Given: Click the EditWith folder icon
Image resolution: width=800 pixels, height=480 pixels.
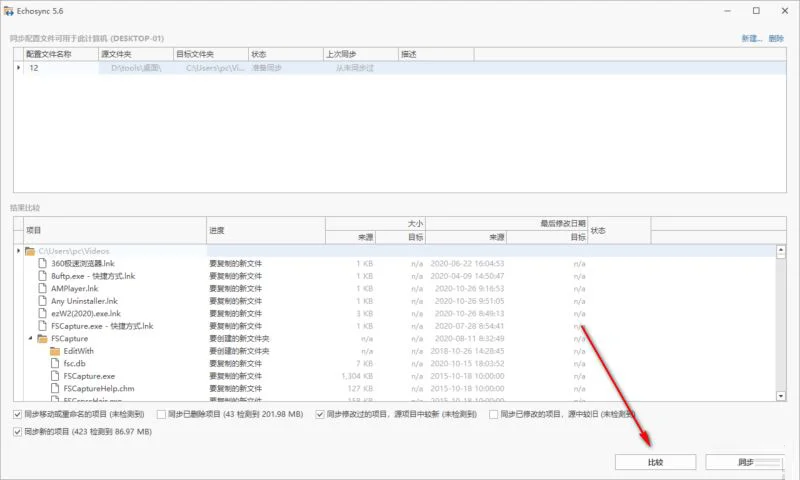Looking at the screenshot, I should click(x=55, y=351).
